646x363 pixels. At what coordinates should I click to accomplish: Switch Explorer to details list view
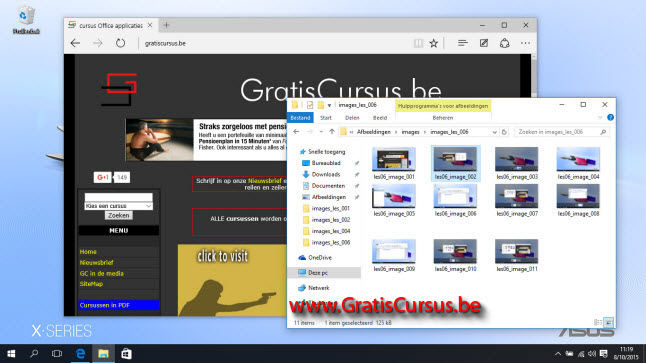(x=598, y=323)
